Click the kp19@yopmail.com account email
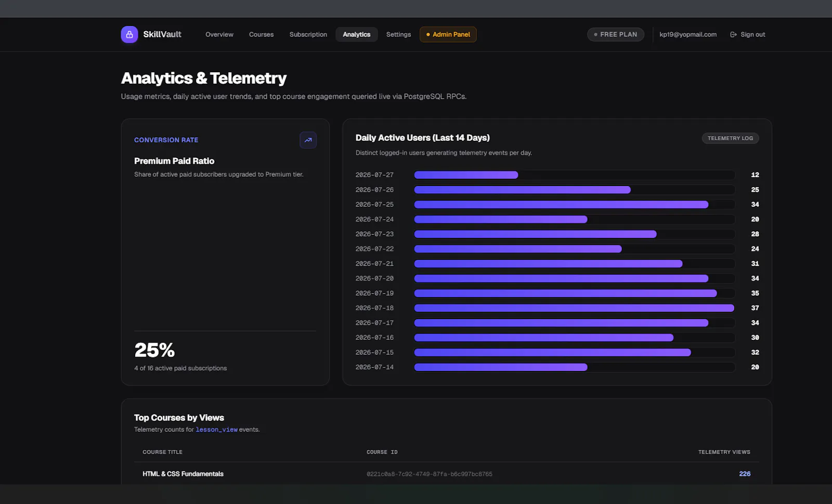 (688, 34)
